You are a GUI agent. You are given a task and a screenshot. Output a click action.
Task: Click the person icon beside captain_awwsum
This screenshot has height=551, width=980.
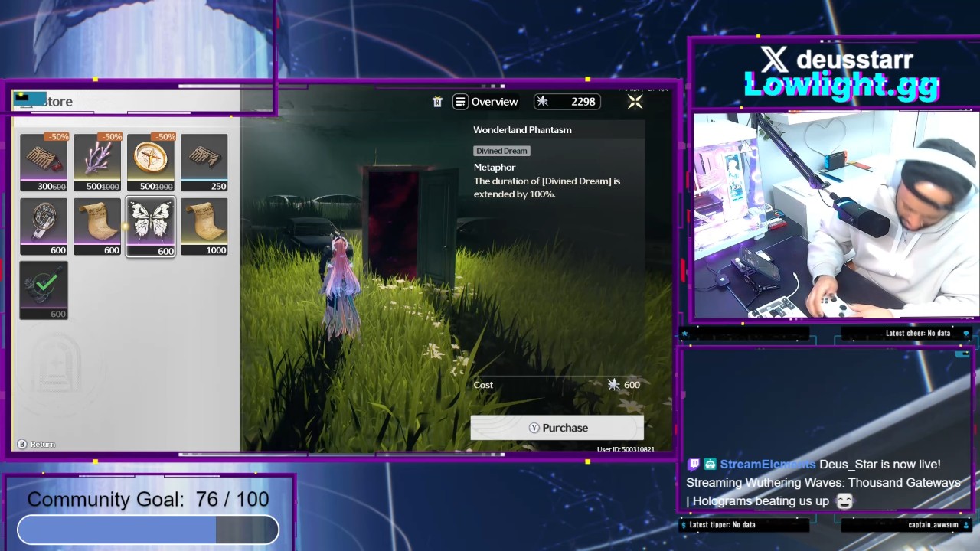(966, 525)
